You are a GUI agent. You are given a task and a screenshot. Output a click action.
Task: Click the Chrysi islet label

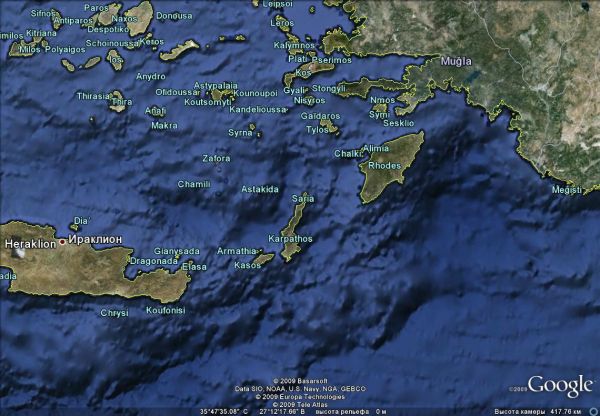(x=114, y=313)
